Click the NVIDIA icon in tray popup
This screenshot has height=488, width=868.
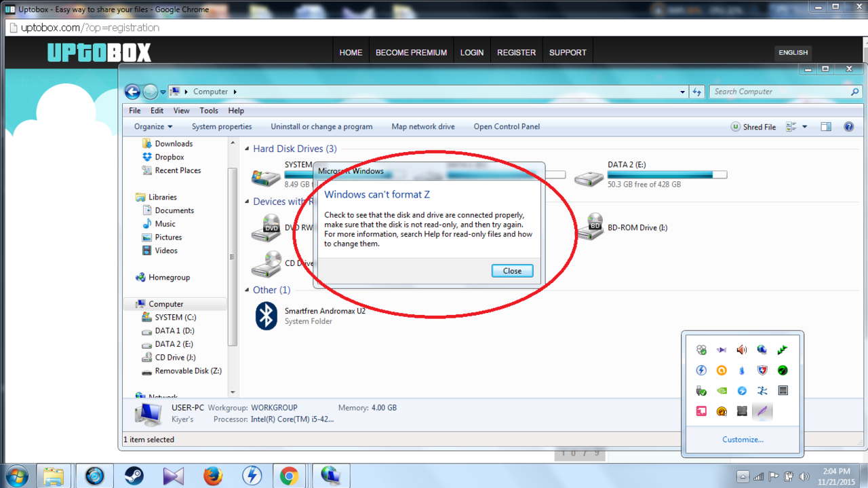722,391
